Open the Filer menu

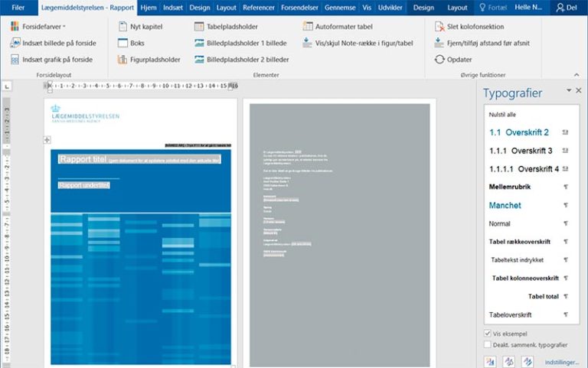pos(17,8)
